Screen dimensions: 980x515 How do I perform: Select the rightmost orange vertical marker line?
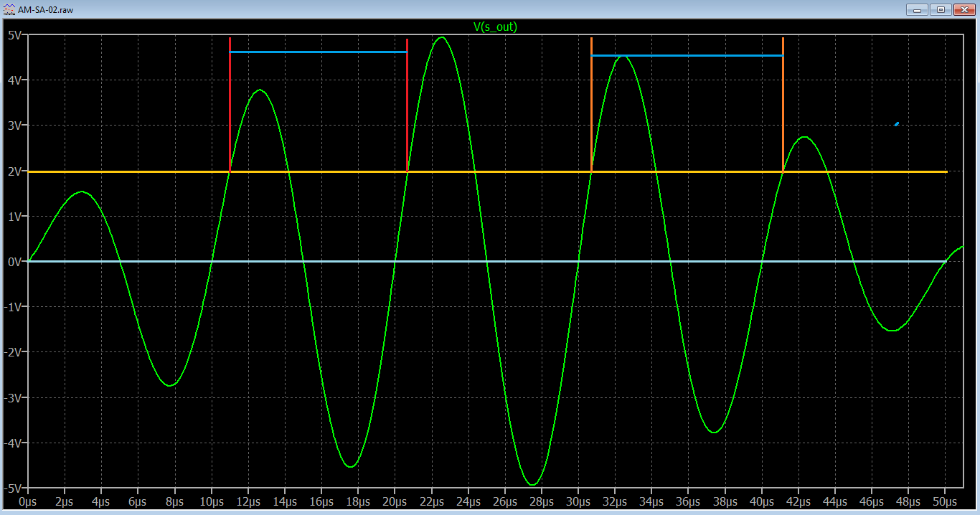783,108
